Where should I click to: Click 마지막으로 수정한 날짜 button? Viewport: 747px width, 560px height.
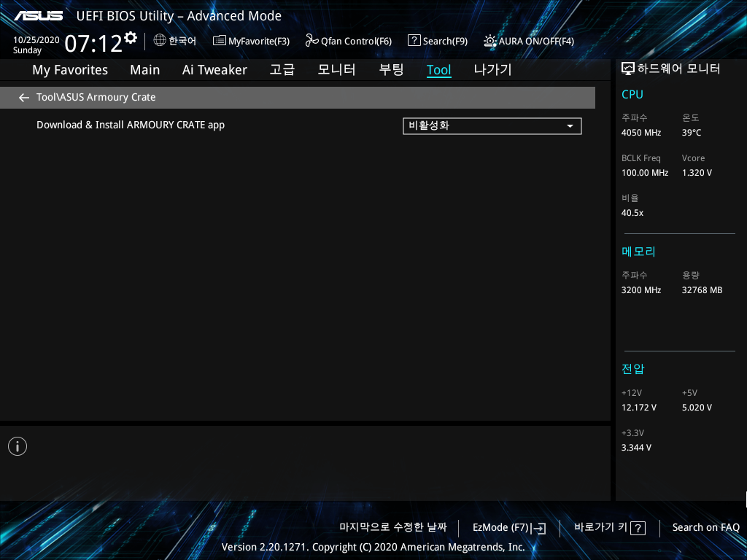point(393,527)
